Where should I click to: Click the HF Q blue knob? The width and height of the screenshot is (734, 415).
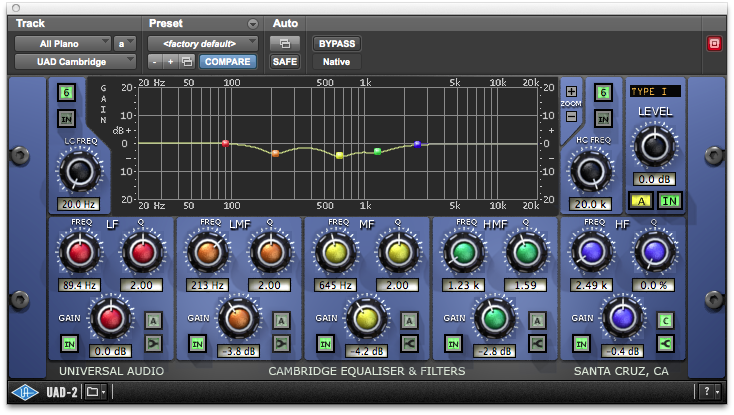(x=654, y=253)
